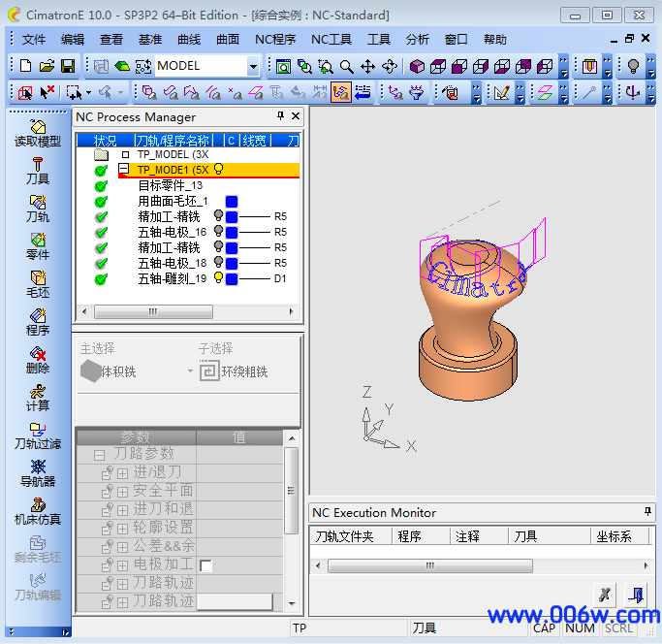Click the 刀具 (Tool) sidebar icon
The height and width of the screenshot is (644, 662).
[37, 171]
